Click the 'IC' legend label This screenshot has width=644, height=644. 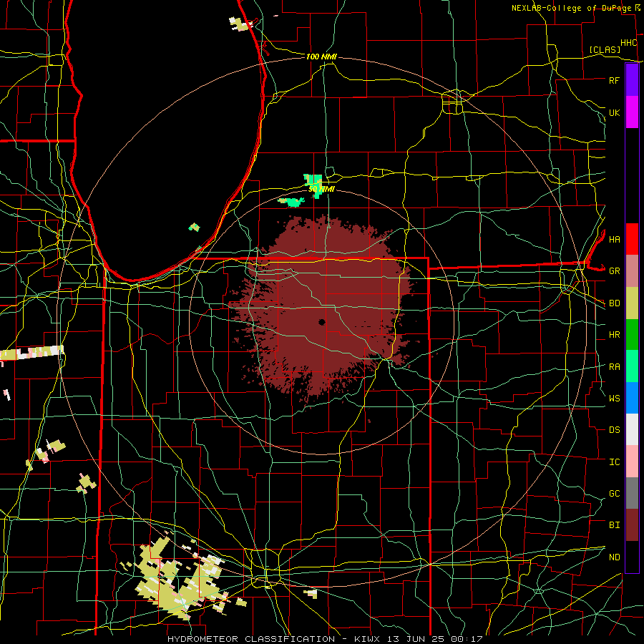(614, 462)
